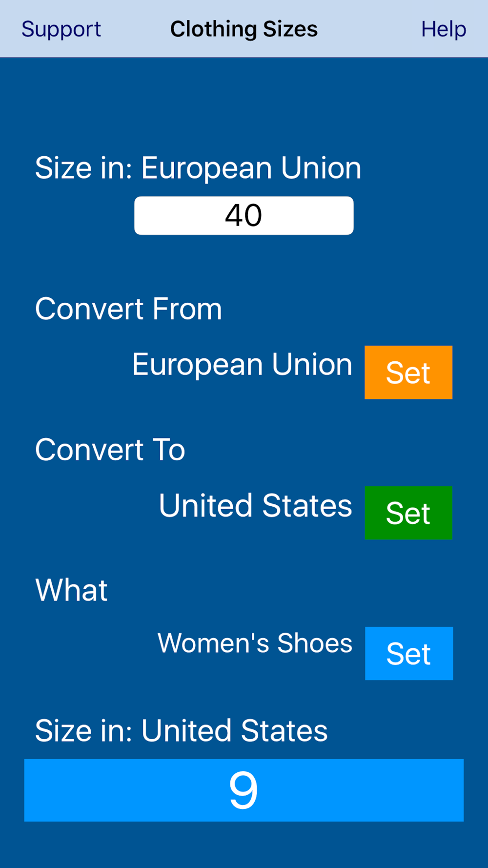Screen dimensions: 488x868
Task: Change the Convert To country via Set
Action: tap(408, 513)
